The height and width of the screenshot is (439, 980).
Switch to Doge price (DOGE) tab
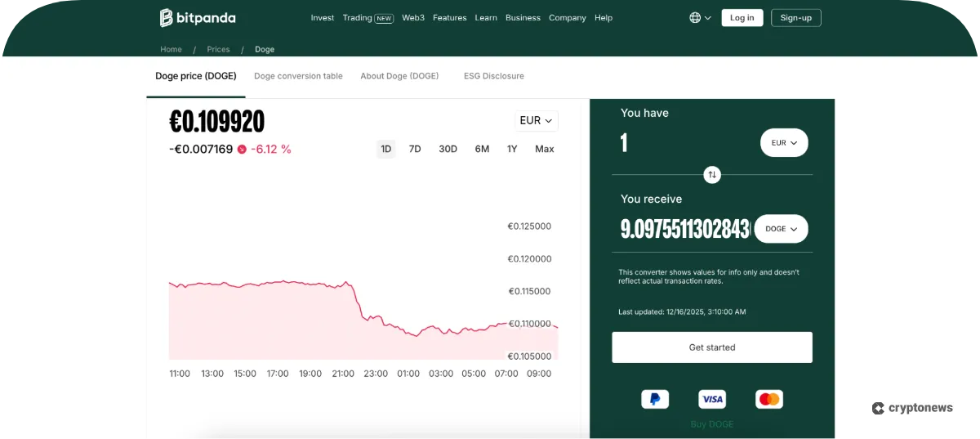click(x=196, y=76)
